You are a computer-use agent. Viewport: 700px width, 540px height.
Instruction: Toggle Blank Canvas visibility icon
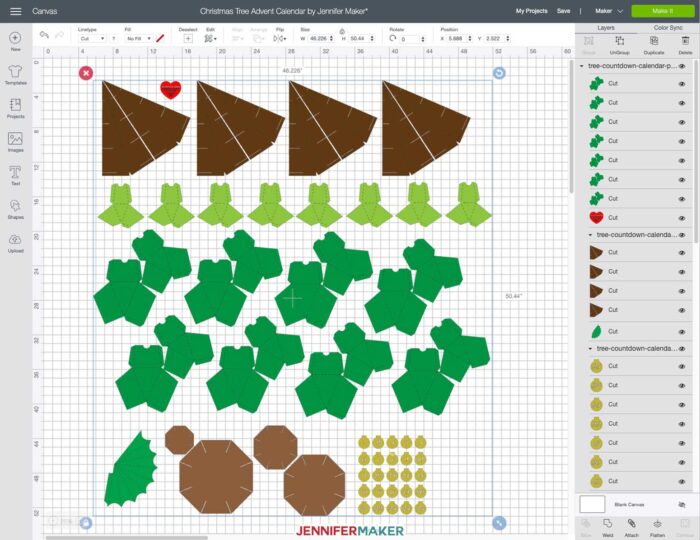click(682, 505)
